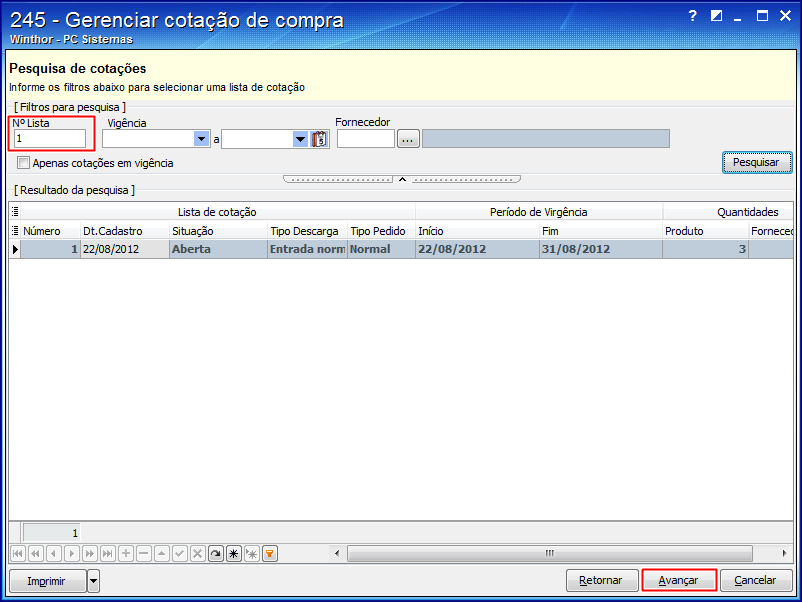Open the grid column chooser icon
Screen dimensions: 802x602
click(x=15, y=231)
